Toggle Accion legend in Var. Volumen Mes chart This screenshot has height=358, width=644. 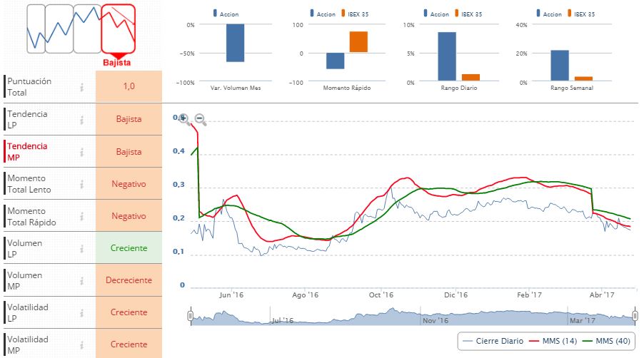click(226, 14)
